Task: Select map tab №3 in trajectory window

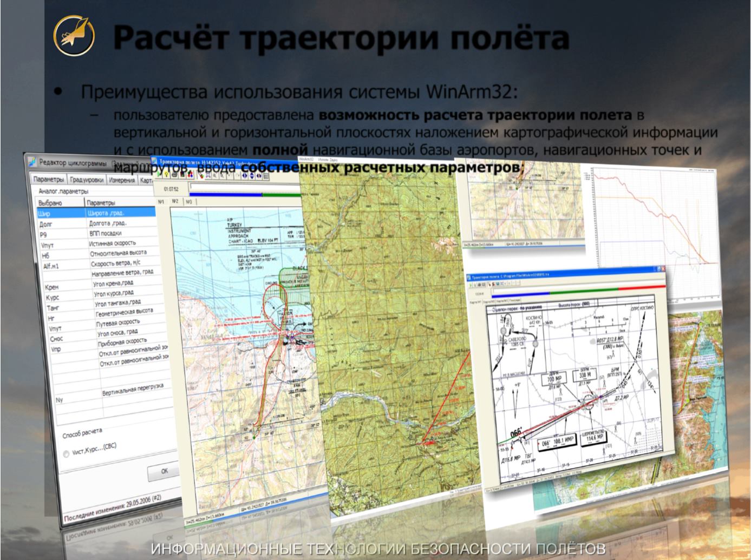Action: coord(188,202)
